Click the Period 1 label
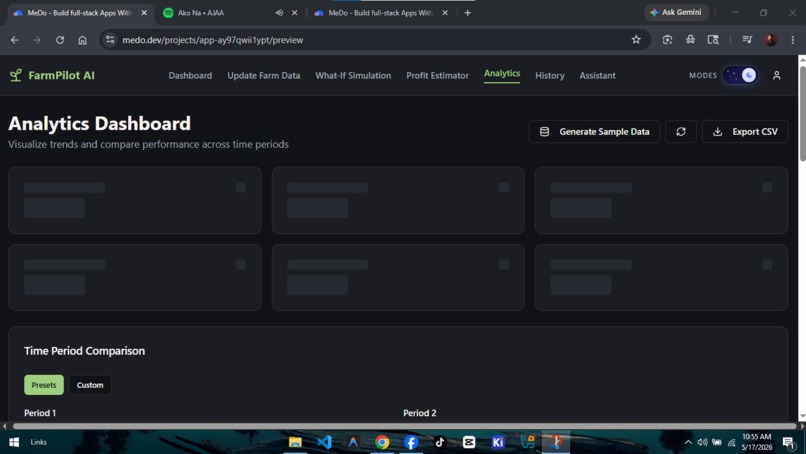This screenshot has height=454, width=806. click(x=40, y=413)
